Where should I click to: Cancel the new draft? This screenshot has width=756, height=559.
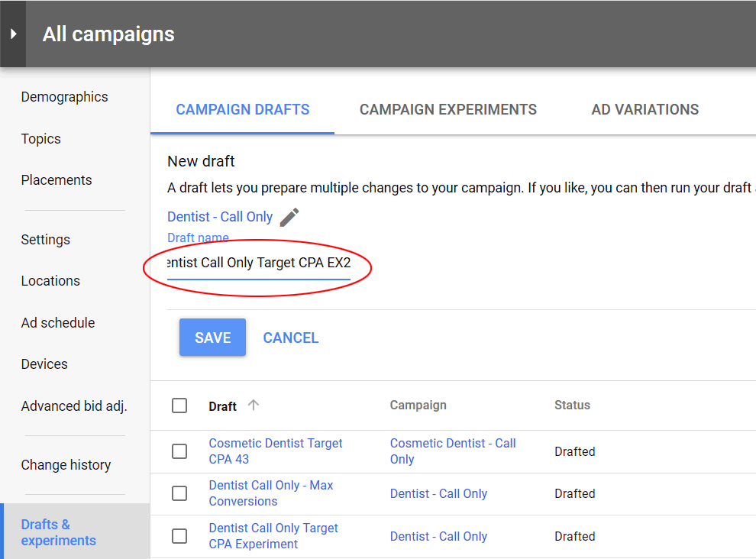291,338
